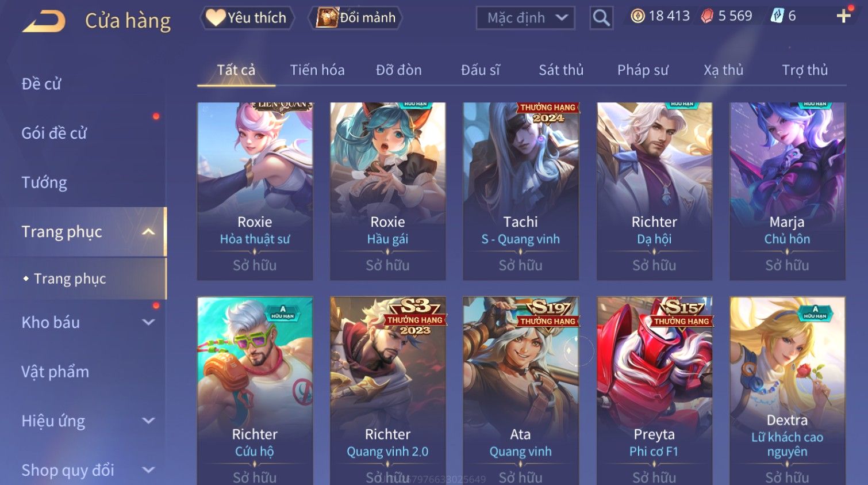Viewport: 868px width, 485px height.
Task: Switch to the Pháp sư tab
Action: click(x=643, y=70)
